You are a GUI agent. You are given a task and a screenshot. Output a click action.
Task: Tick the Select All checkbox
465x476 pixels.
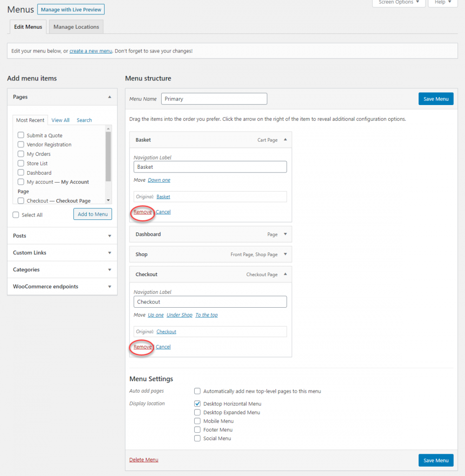pyautogui.click(x=16, y=215)
